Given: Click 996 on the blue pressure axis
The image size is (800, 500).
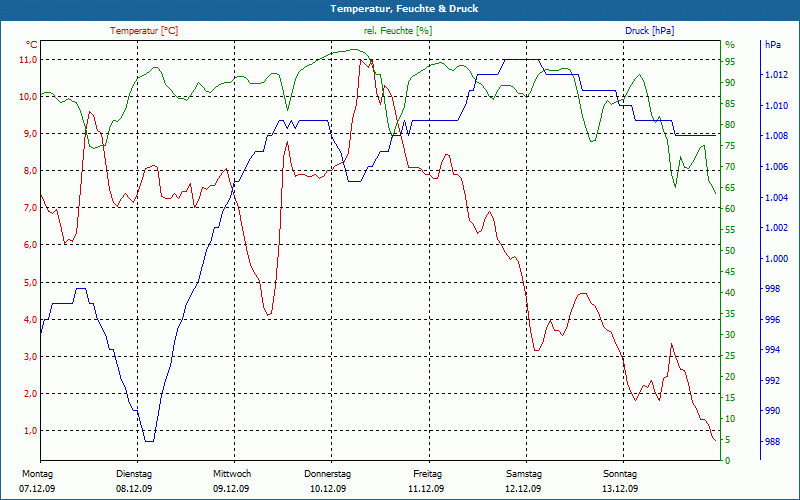Looking at the screenshot, I should (x=772, y=319).
